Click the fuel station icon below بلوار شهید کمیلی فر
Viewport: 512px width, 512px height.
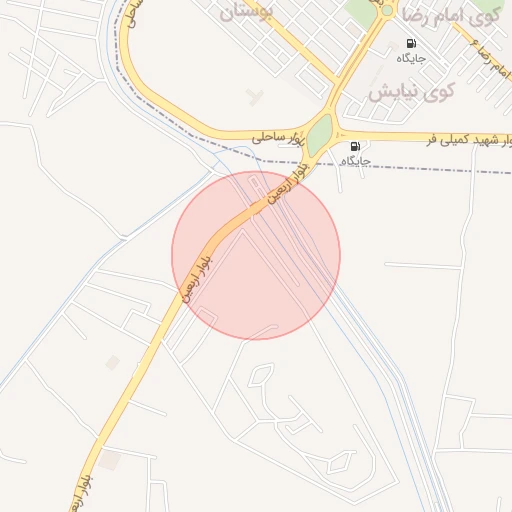tap(355, 146)
